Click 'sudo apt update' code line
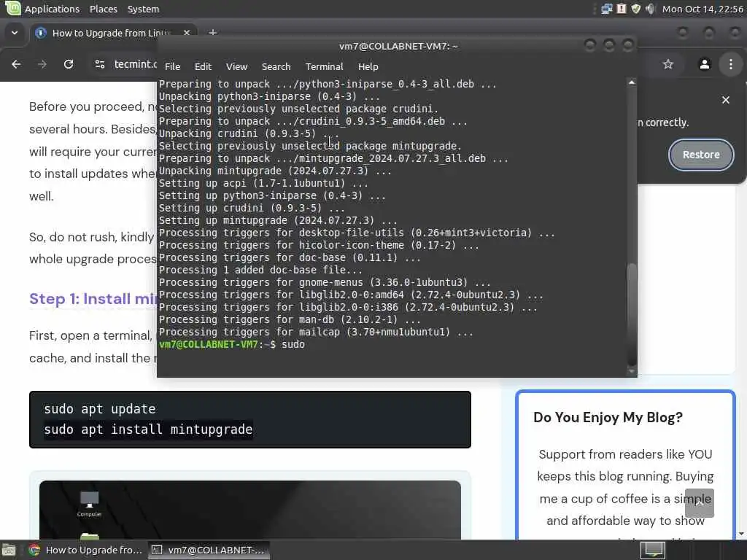The width and height of the screenshot is (747, 560). pos(99,409)
